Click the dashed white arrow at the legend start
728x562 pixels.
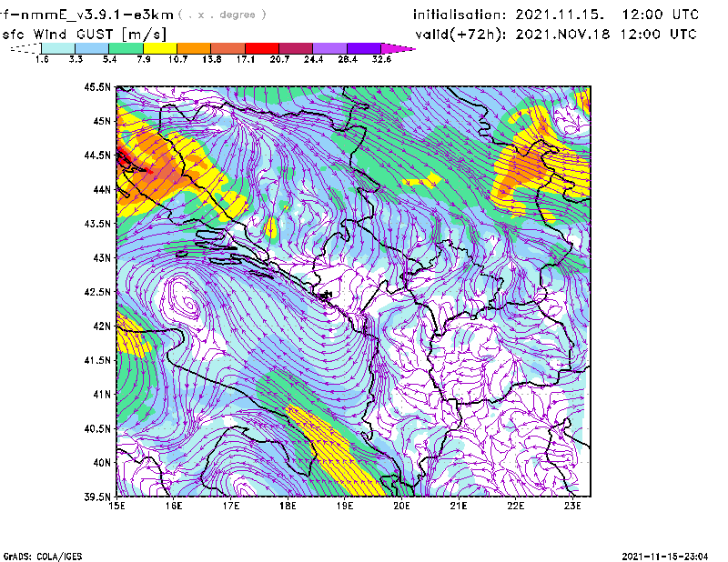[25, 48]
